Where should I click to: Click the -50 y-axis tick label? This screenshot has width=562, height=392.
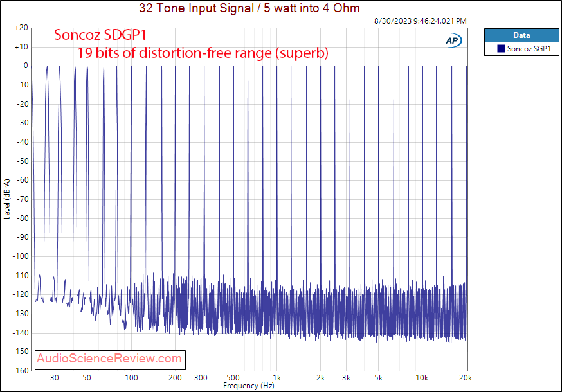23,161
